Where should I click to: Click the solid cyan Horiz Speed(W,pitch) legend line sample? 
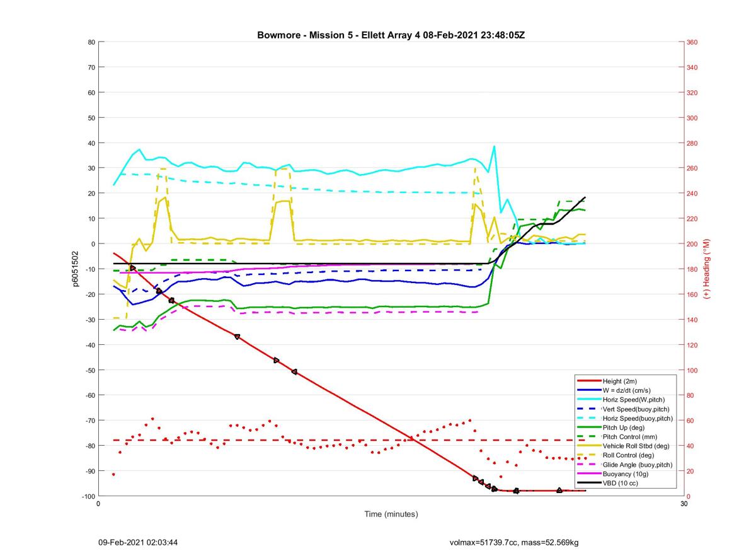(588, 400)
